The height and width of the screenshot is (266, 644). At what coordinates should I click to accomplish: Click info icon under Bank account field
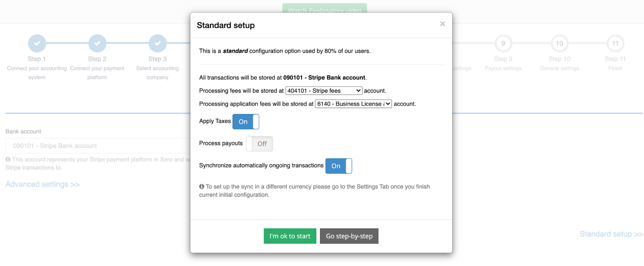tap(8, 159)
